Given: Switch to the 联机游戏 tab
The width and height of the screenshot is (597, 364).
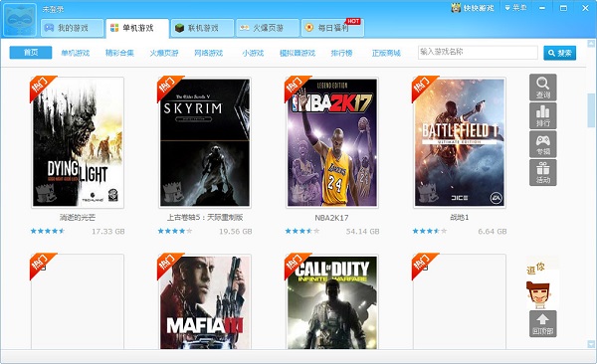Looking at the screenshot, I should [202, 28].
